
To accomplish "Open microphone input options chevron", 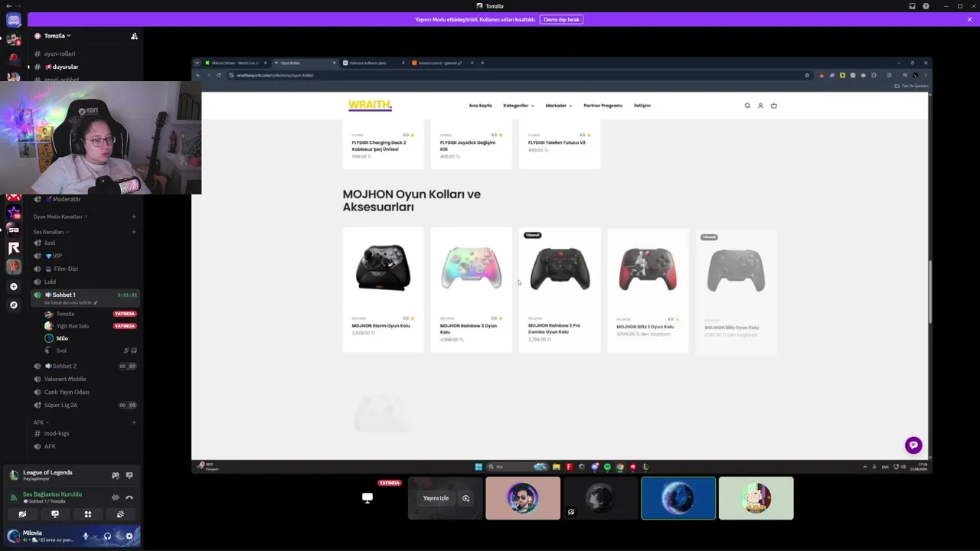I will coord(95,536).
